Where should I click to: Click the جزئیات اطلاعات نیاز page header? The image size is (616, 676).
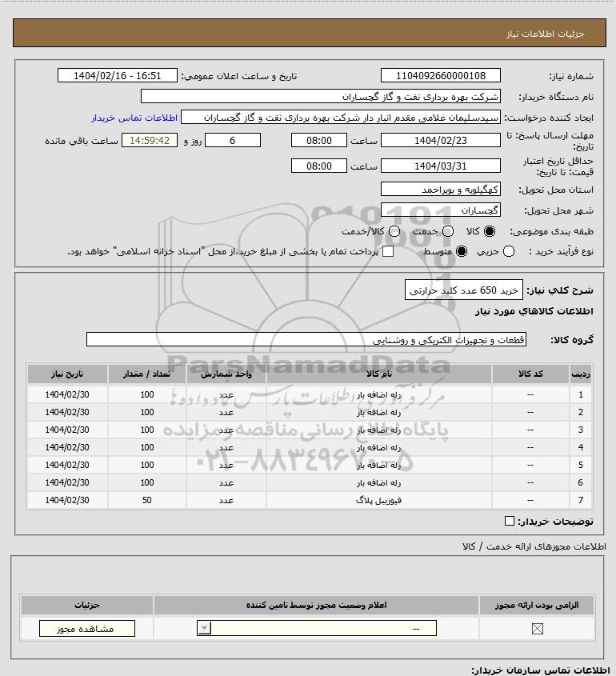(546, 34)
